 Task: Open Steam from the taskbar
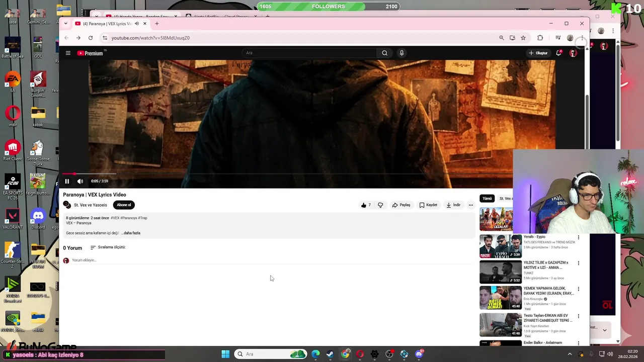pos(330,354)
